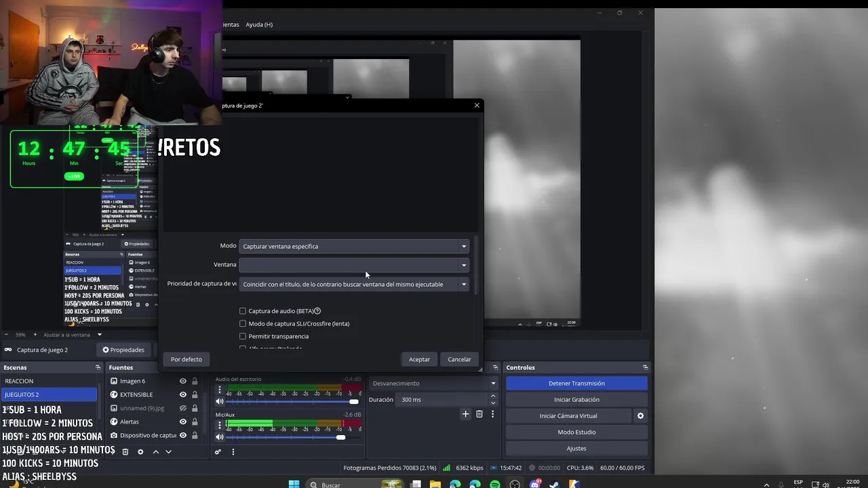Unlock the Alertas source lock
Viewport: 868px width, 488px height.
tap(195, 422)
